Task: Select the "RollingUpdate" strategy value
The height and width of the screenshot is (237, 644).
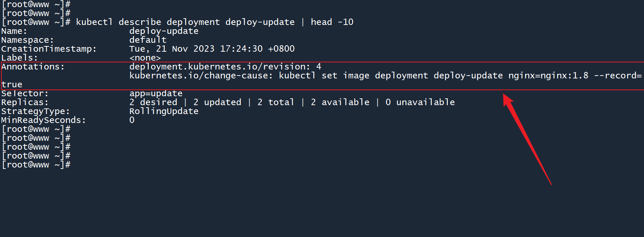Action: pos(164,111)
